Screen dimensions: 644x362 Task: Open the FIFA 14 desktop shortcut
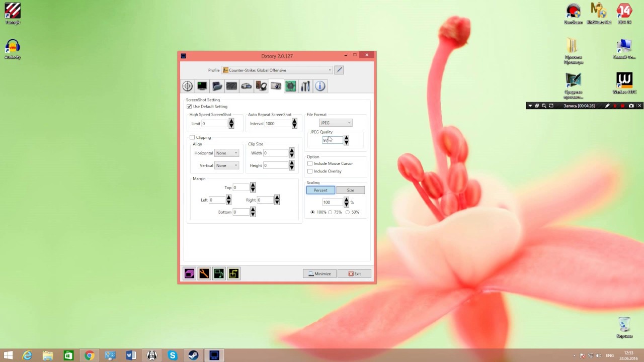(x=624, y=14)
